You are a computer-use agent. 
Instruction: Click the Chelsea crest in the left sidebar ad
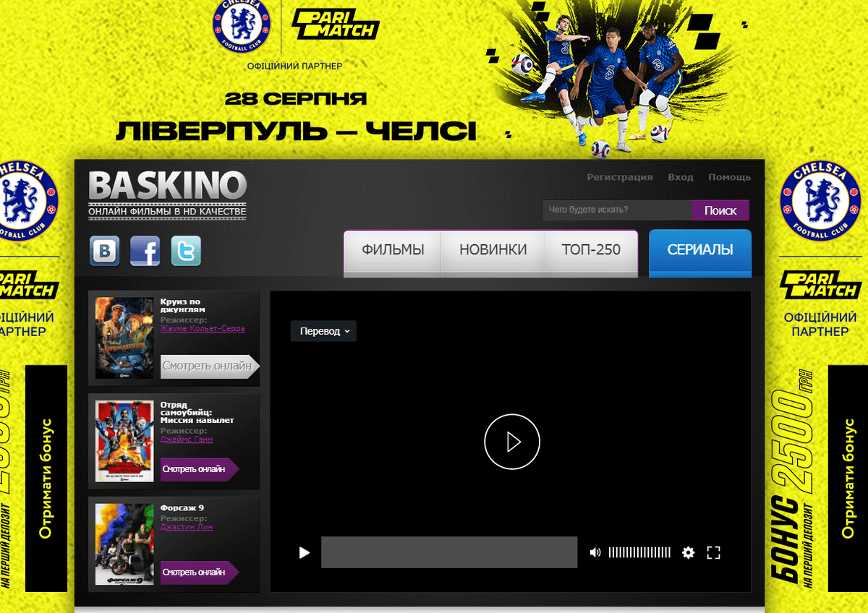[29, 202]
